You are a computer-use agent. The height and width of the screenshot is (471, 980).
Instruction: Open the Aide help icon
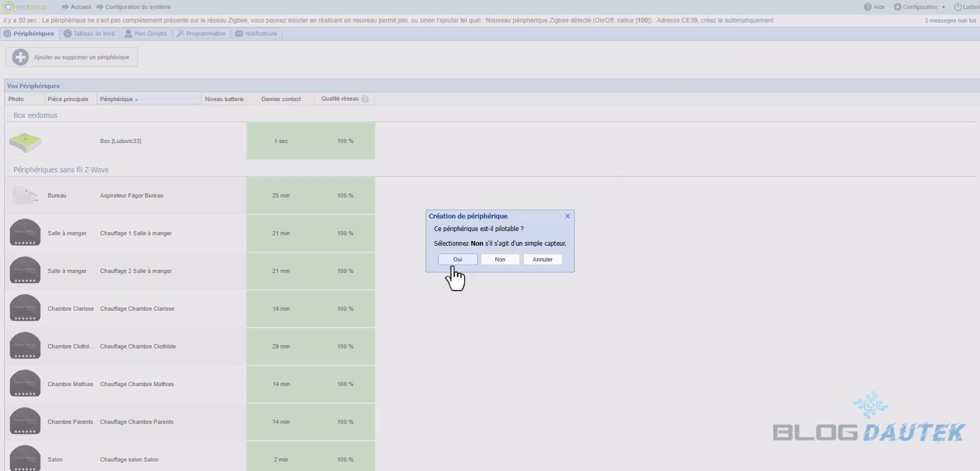tap(868, 7)
